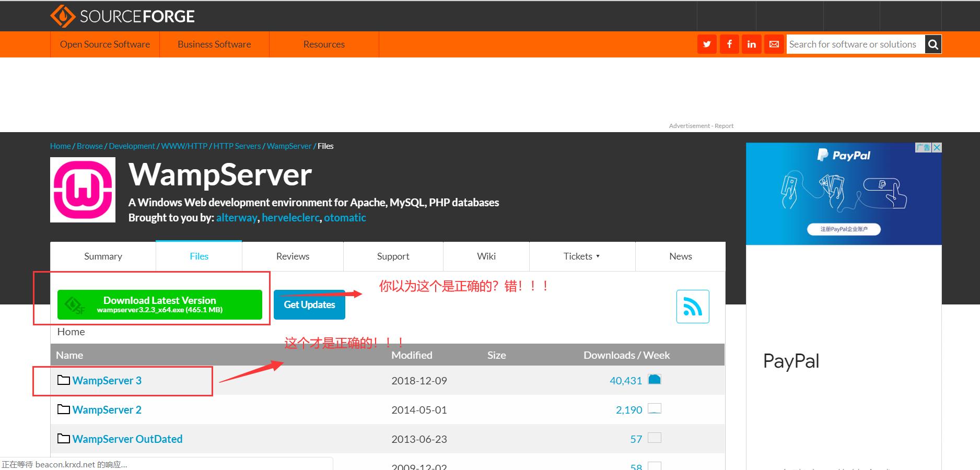
Task: Go to HTTP Servers breadcrumb link
Action: (237, 146)
